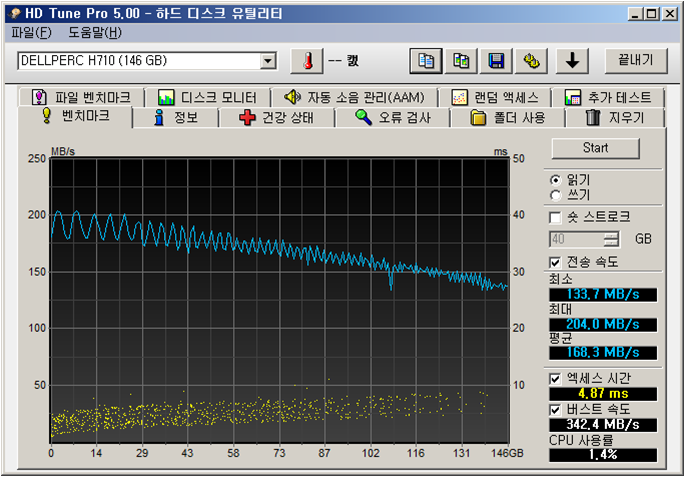Image resolution: width=685 pixels, height=477 pixels.
Task: Save screenshot floppy disk icon
Action: 496,61
